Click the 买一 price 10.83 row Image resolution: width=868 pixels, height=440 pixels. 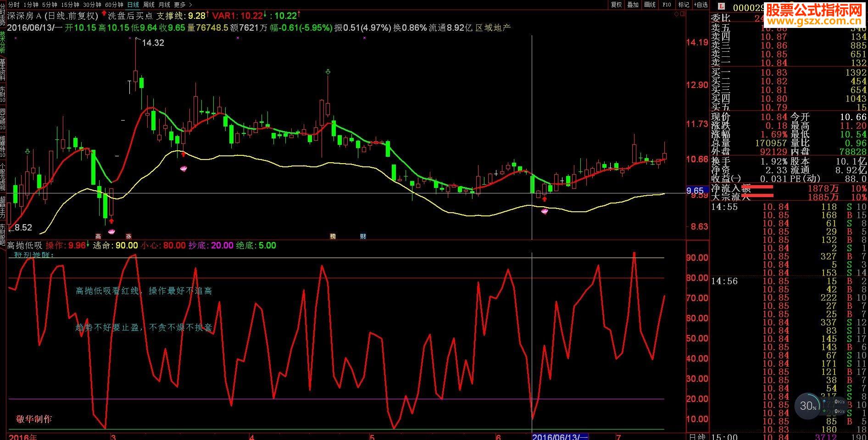[x=789, y=72]
